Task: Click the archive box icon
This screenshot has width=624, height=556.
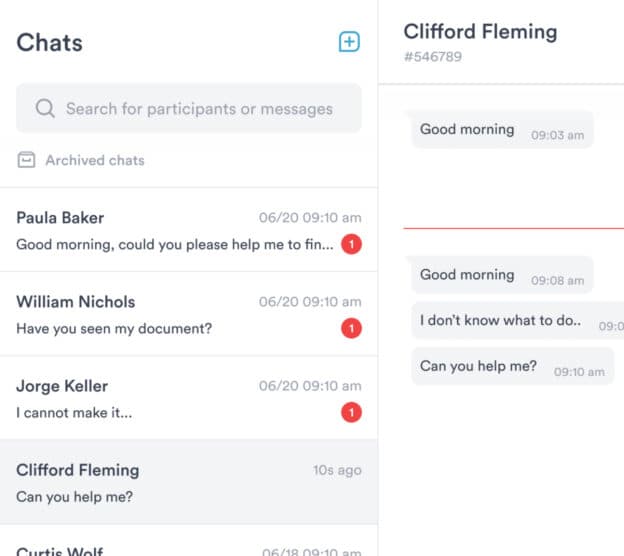Action: pos(27,160)
